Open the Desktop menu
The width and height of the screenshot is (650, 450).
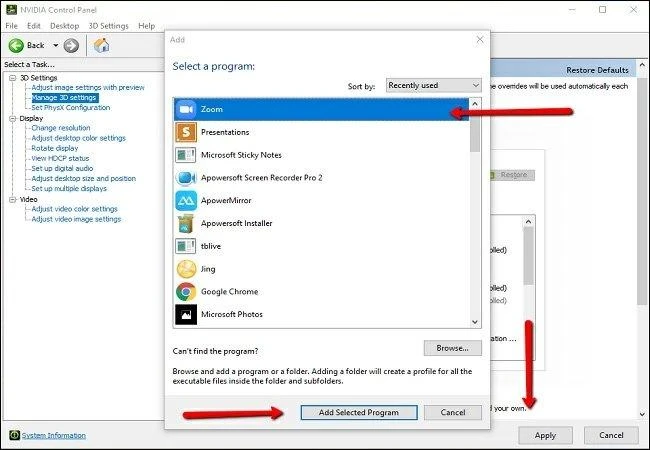pos(64,25)
